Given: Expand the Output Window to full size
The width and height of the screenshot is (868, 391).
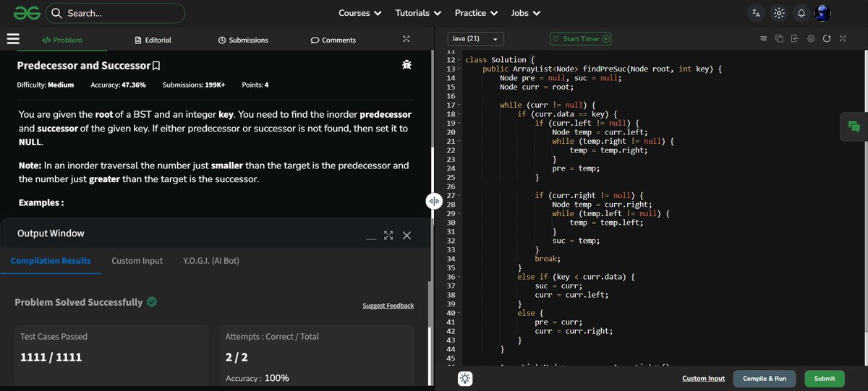Looking at the screenshot, I should click(x=388, y=236).
